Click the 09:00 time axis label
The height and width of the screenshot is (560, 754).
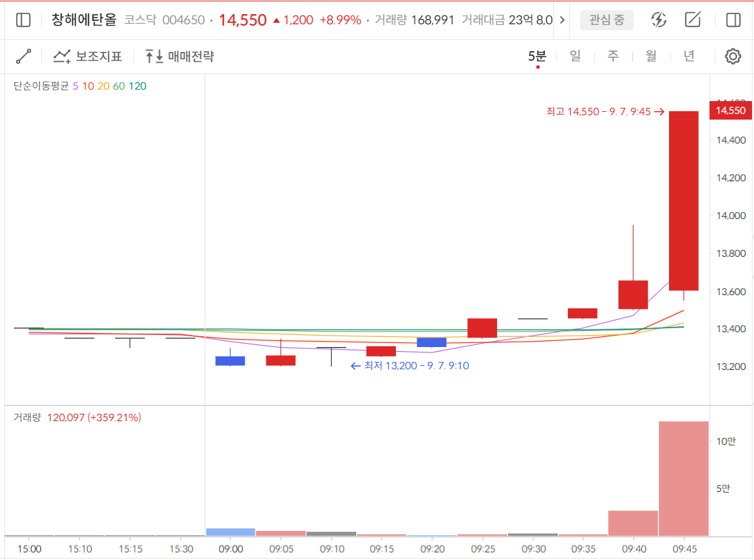coord(231,549)
